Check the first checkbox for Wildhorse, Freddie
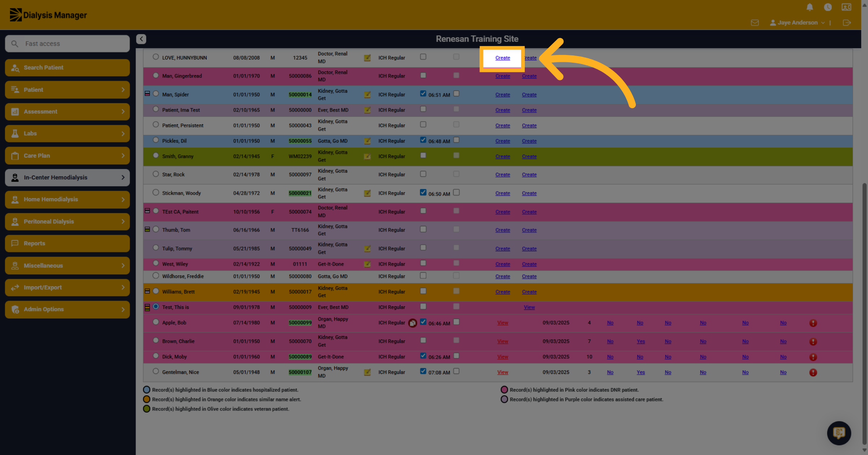Screen dimensions: 868x455 (x=423, y=275)
